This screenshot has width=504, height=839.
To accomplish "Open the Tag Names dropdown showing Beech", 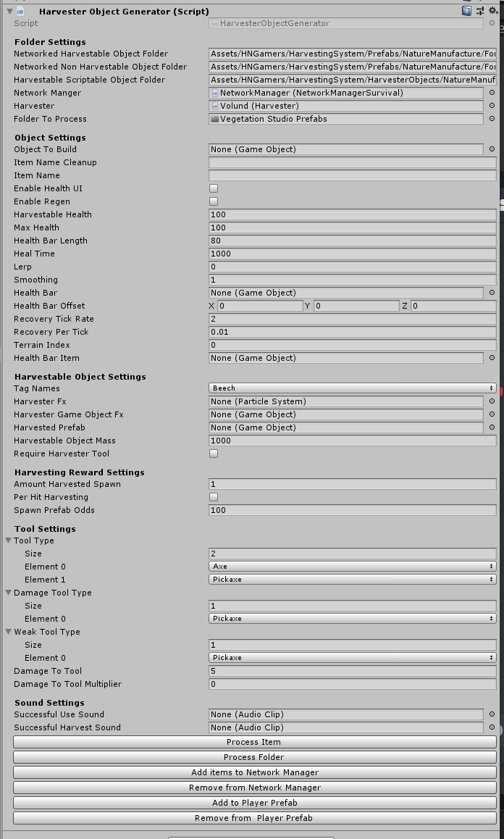I will (352, 388).
